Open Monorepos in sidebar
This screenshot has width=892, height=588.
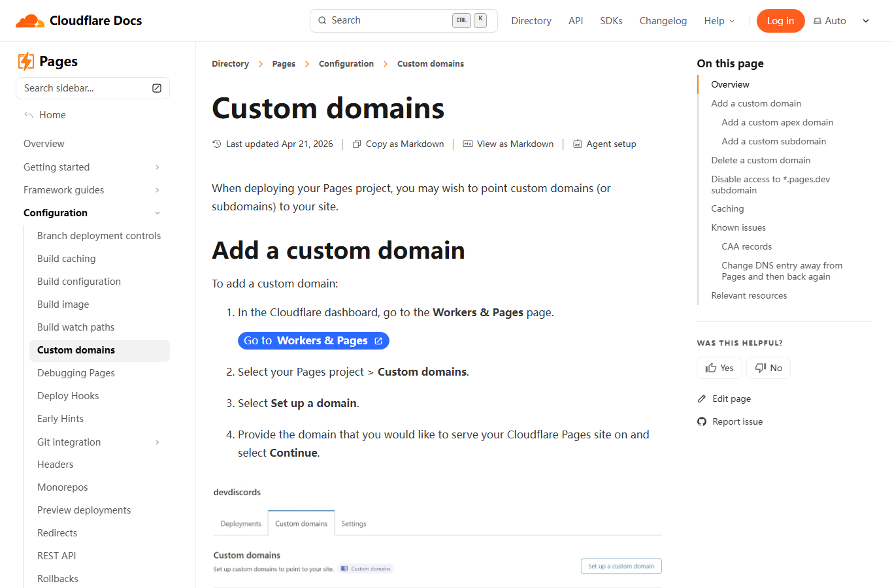point(63,487)
